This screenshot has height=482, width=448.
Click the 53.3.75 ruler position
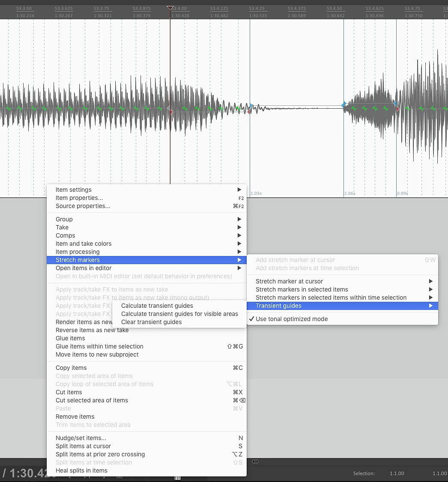[102, 9]
